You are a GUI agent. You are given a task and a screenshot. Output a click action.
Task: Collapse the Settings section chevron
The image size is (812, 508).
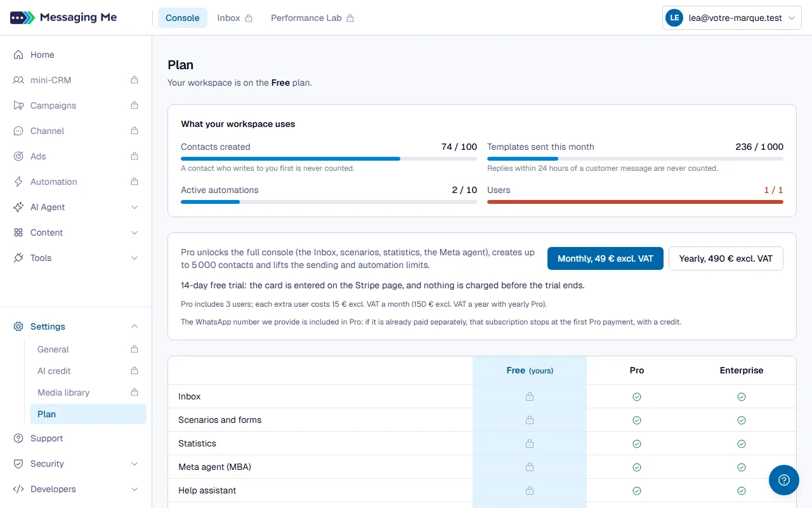[134, 326]
